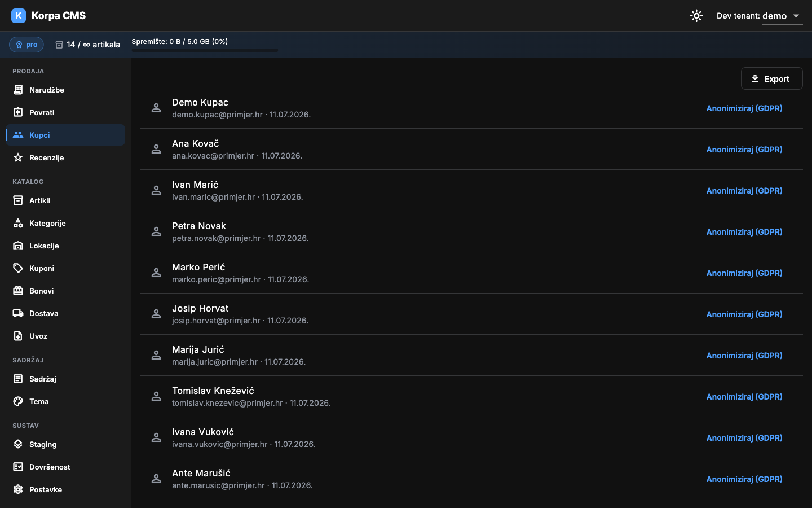Go to Tema page

click(65, 401)
